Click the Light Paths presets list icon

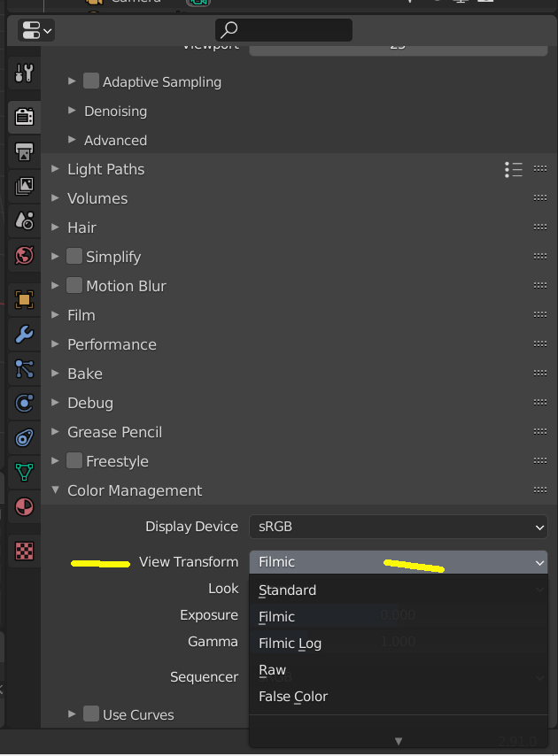click(x=514, y=169)
